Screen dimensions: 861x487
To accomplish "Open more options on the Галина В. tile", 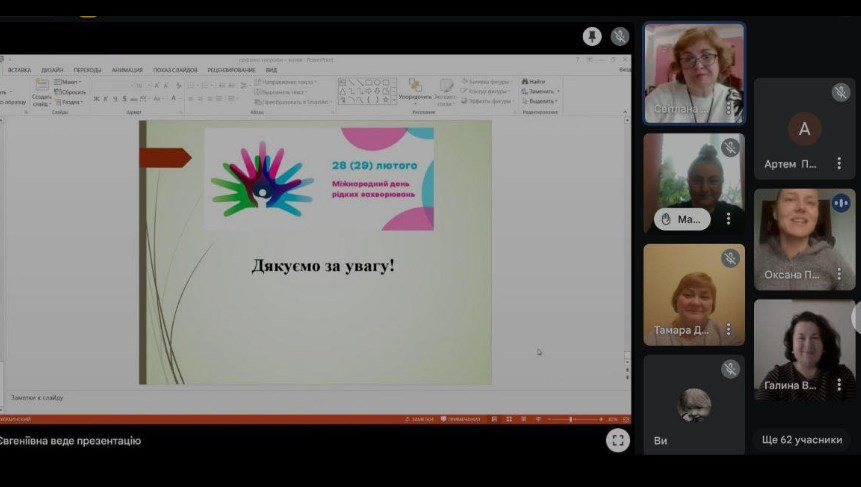I will tap(839, 384).
